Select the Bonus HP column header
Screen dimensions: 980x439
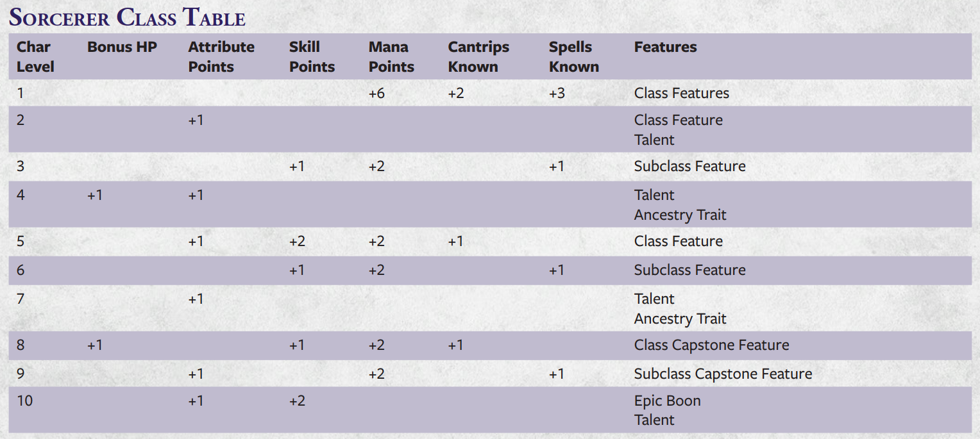pos(122,47)
